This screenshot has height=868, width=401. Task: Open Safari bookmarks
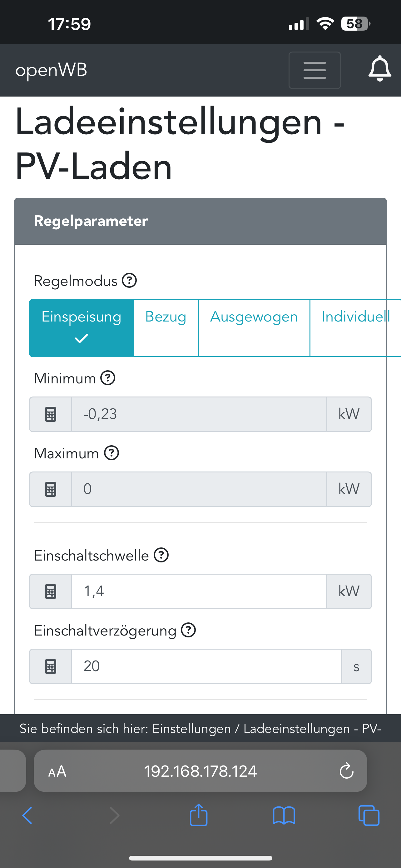point(284,816)
